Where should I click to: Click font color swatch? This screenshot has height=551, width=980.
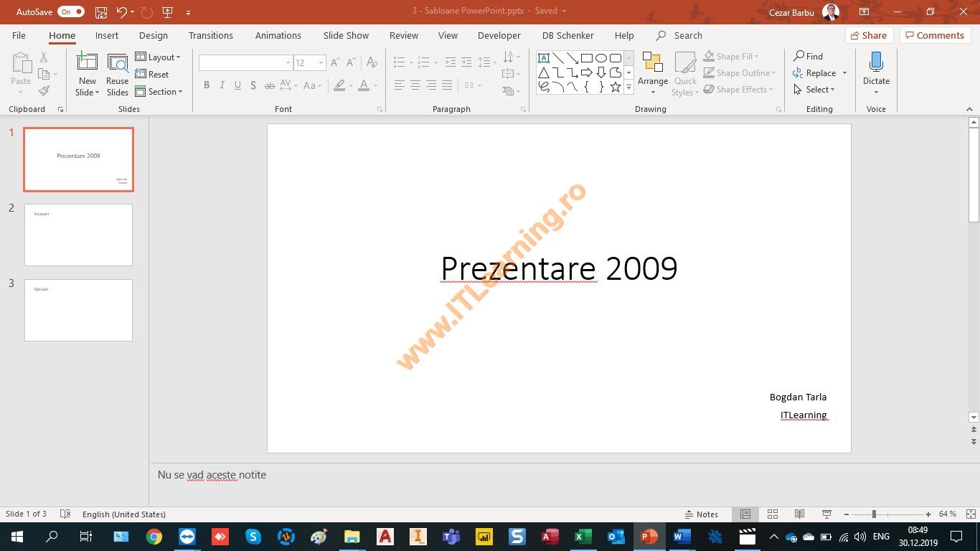click(x=364, y=85)
